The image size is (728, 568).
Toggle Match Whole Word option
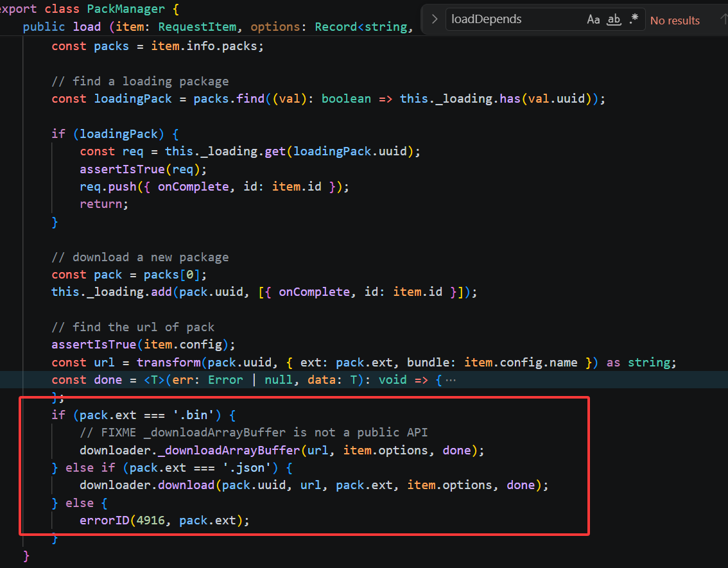coord(614,19)
